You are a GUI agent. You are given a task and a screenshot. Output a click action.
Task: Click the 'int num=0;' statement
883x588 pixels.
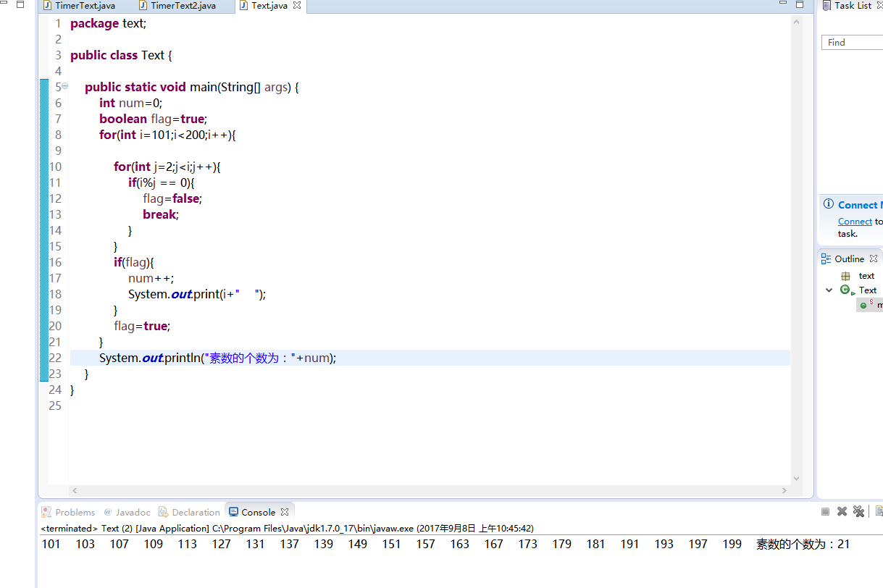tap(130, 103)
